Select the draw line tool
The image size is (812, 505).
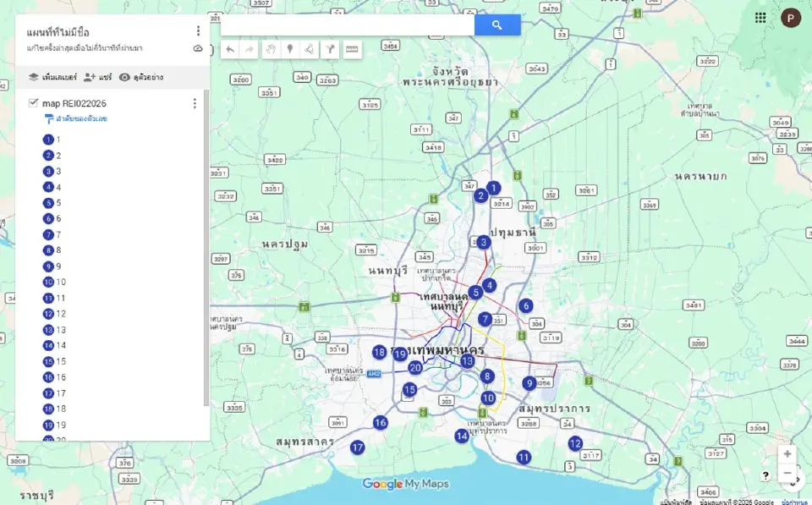pos(310,49)
